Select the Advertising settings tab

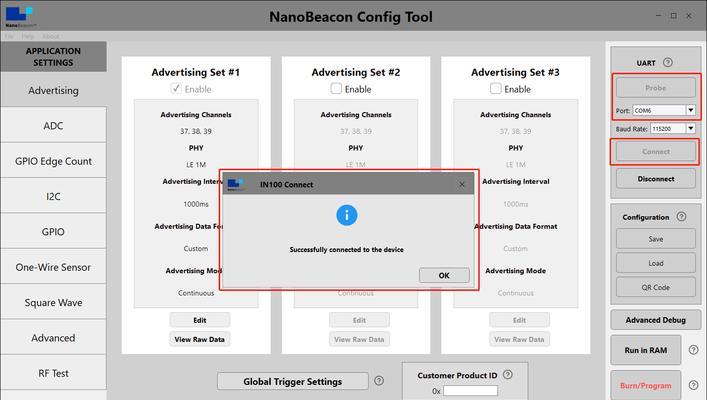pyautogui.click(x=53, y=90)
